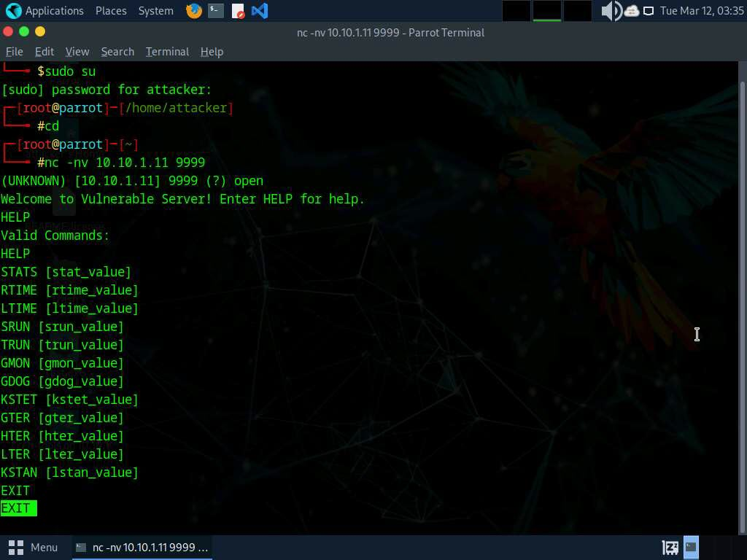Open the terminal launcher in the top panel
Screen dimensions: 747x560
pos(216,11)
